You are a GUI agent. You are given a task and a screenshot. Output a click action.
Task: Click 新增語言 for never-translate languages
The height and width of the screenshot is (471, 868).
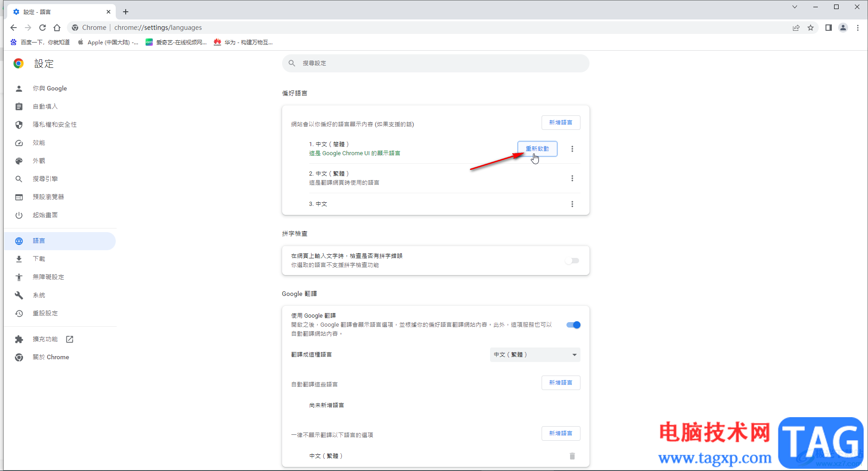click(561, 433)
